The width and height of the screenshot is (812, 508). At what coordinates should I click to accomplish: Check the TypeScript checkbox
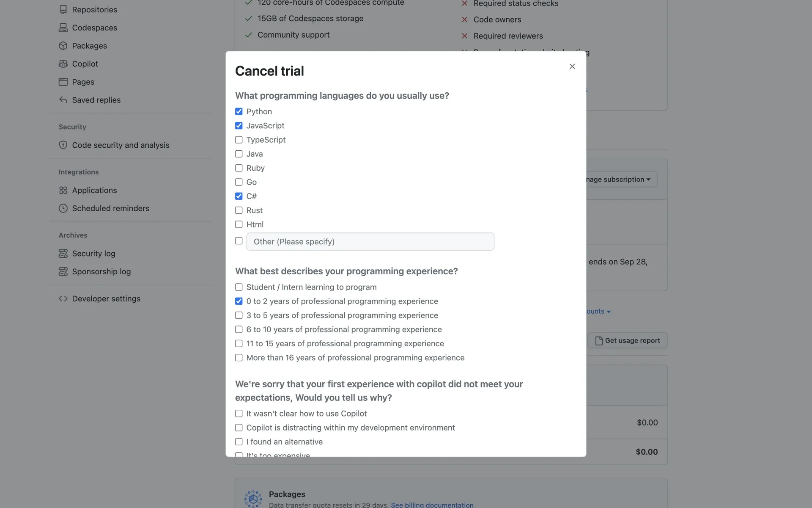coord(239,140)
